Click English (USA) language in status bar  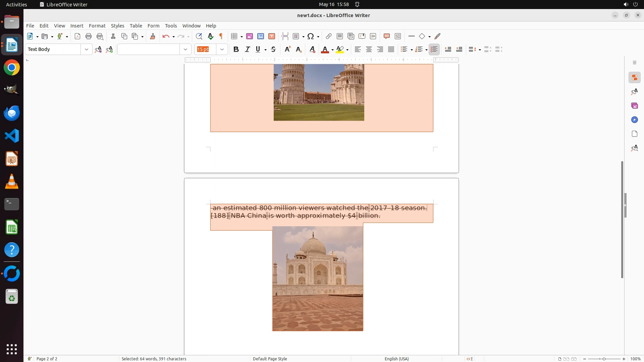[x=396, y=359]
